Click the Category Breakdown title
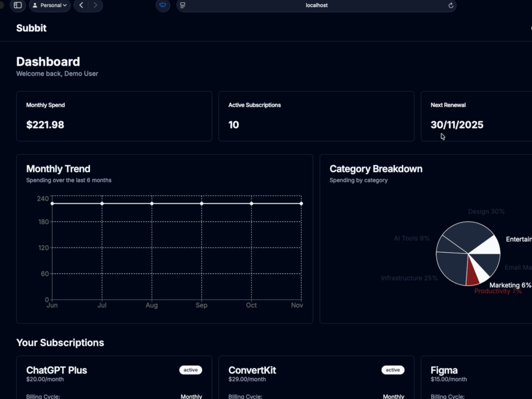Screen dimensions: 532x399 click(376, 169)
